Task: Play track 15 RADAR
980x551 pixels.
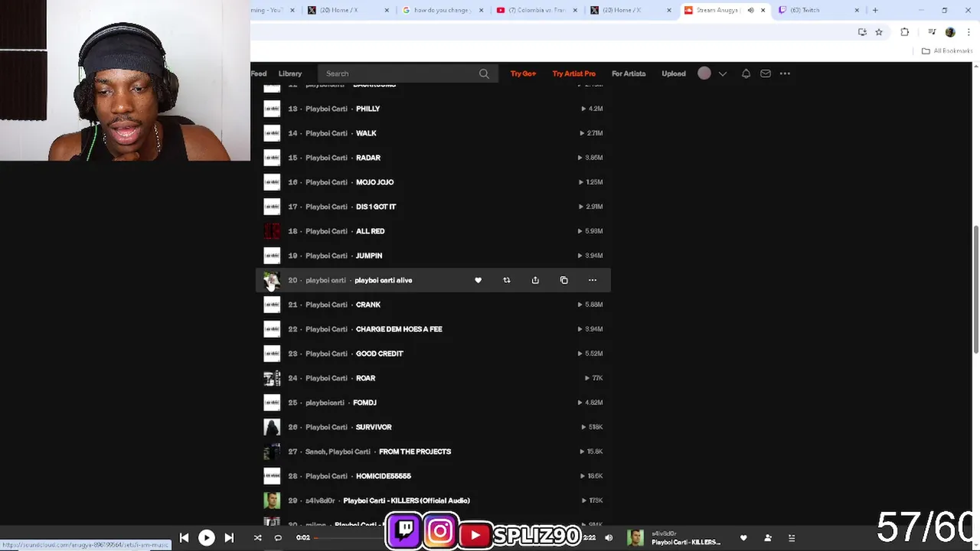Action: coord(433,158)
